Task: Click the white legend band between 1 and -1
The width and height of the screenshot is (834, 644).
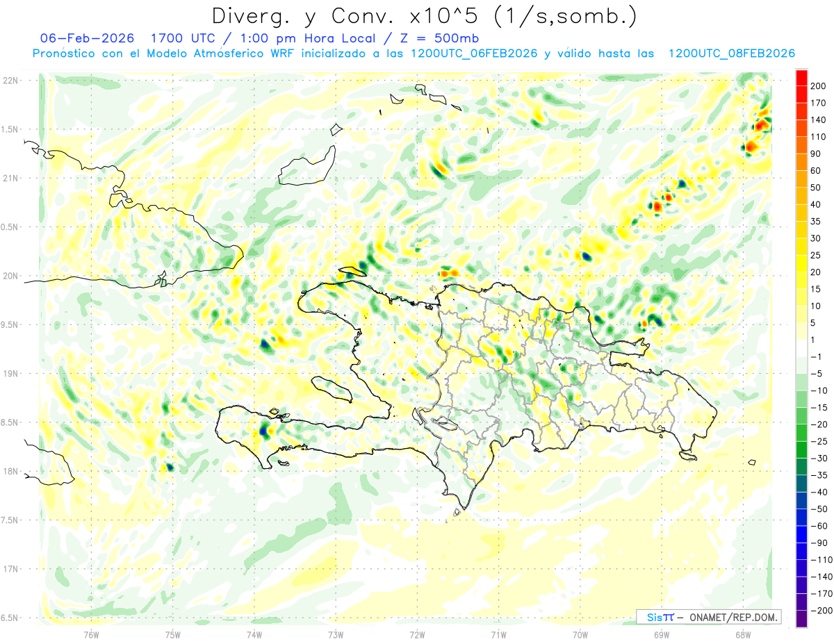Action: click(x=801, y=348)
